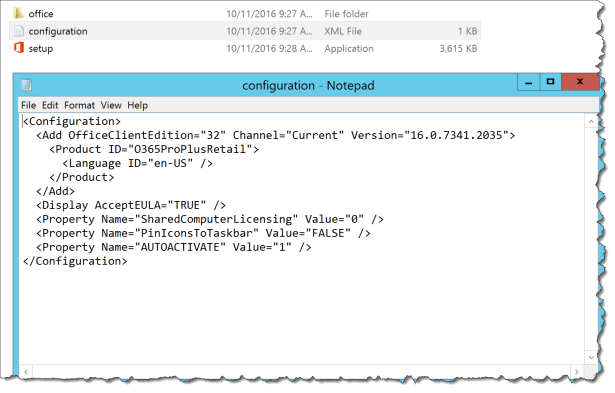Image resolution: width=615 pixels, height=393 pixels.
Task: Click the </Add> closing tag
Action: tap(55, 191)
